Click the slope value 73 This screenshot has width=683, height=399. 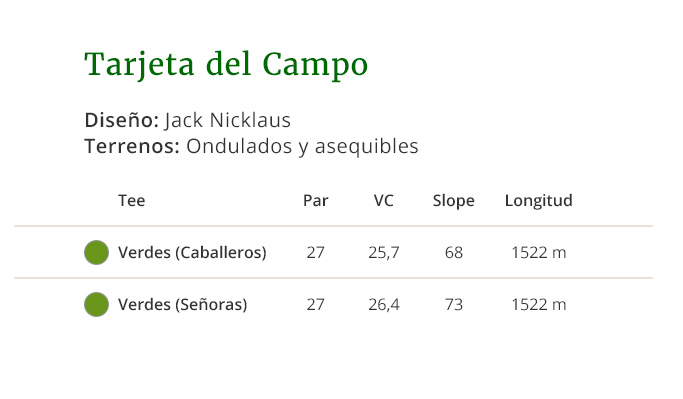pos(453,304)
